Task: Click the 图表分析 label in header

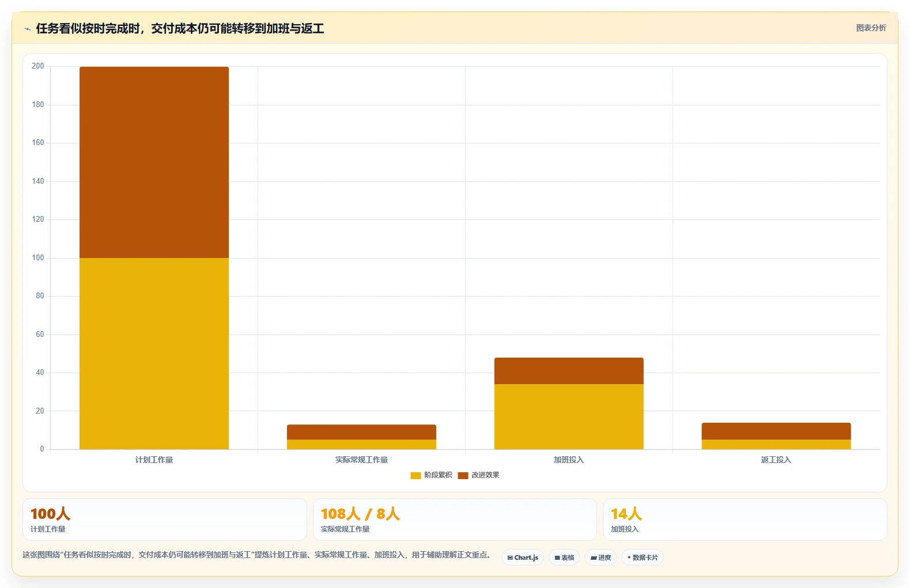Action: pos(871,28)
